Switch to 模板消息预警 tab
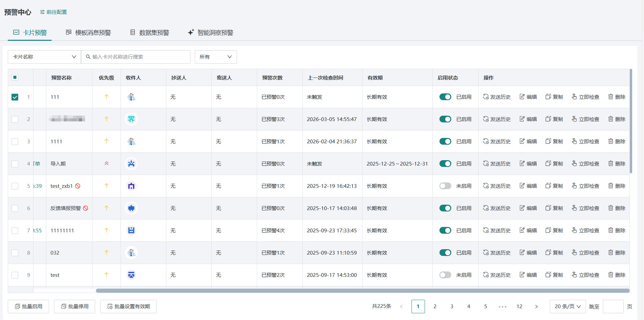 88,33
